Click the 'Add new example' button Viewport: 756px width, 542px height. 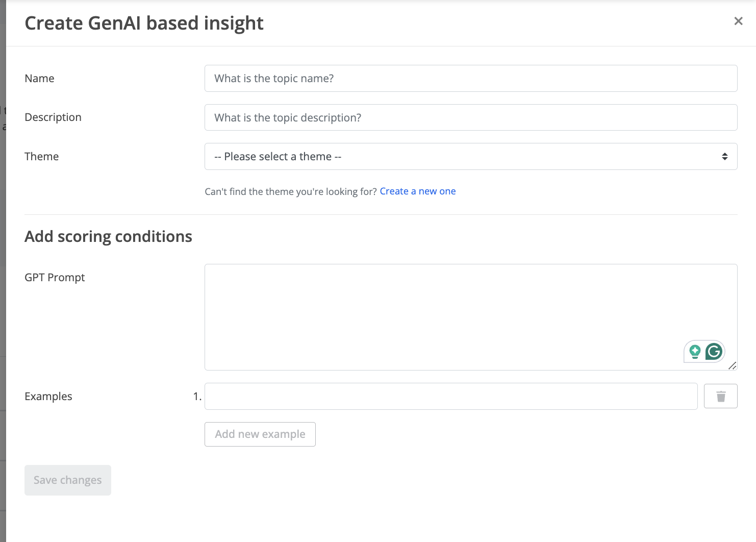[x=260, y=434]
